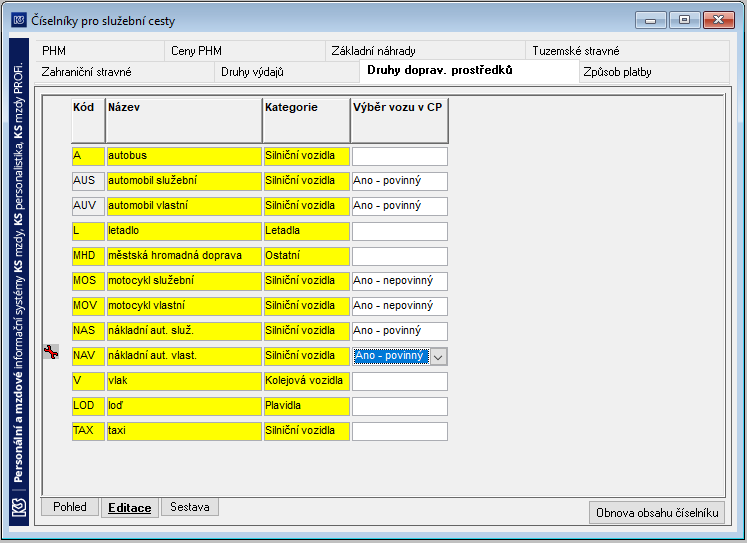This screenshot has height=543, width=747.
Task: Open the NAV row vehicle selection dropdown arrow
Action: coord(438,356)
